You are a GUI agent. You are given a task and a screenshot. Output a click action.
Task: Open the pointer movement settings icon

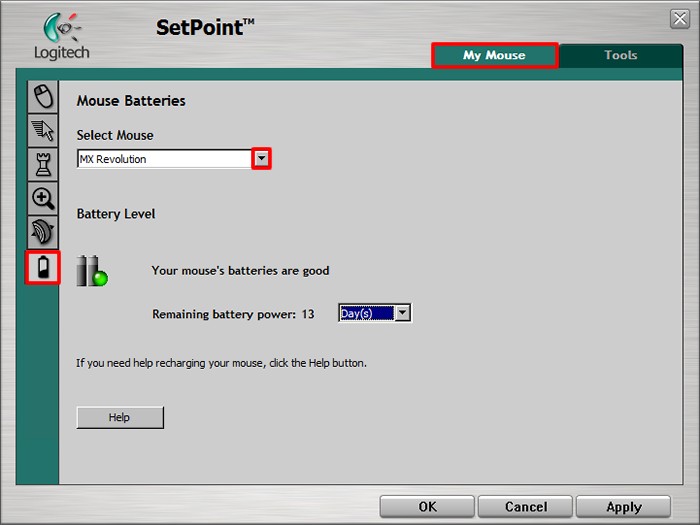[x=43, y=130]
